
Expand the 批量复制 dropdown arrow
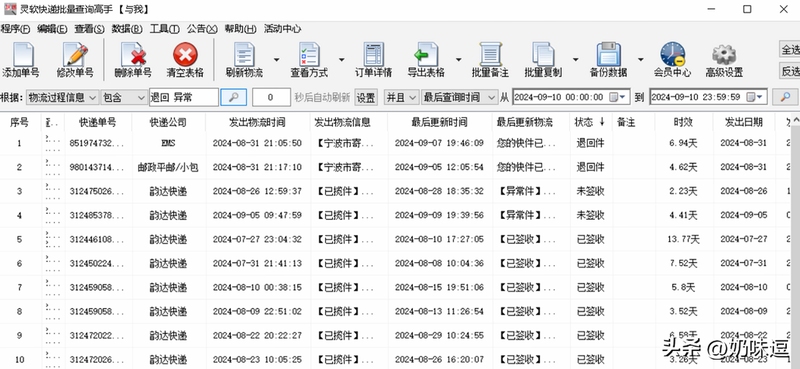tap(576, 60)
